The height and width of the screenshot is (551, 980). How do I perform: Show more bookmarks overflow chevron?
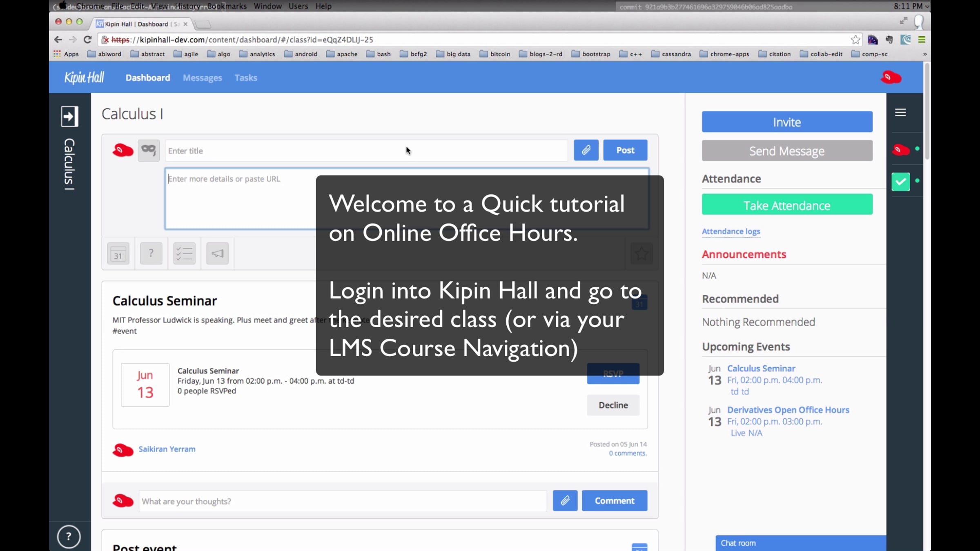(x=925, y=54)
